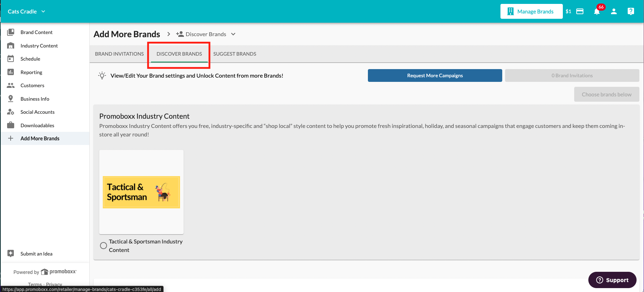The width and height of the screenshot is (644, 292).
Task: Select Tactical & Sportsman Industry Content radio
Action: [x=103, y=246]
